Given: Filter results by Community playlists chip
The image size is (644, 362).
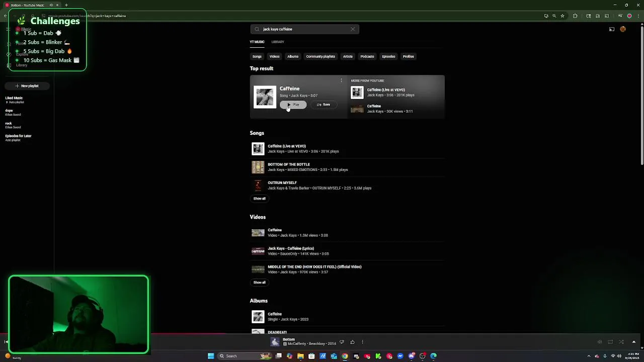Looking at the screenshot, I should [x=320, y=56].
